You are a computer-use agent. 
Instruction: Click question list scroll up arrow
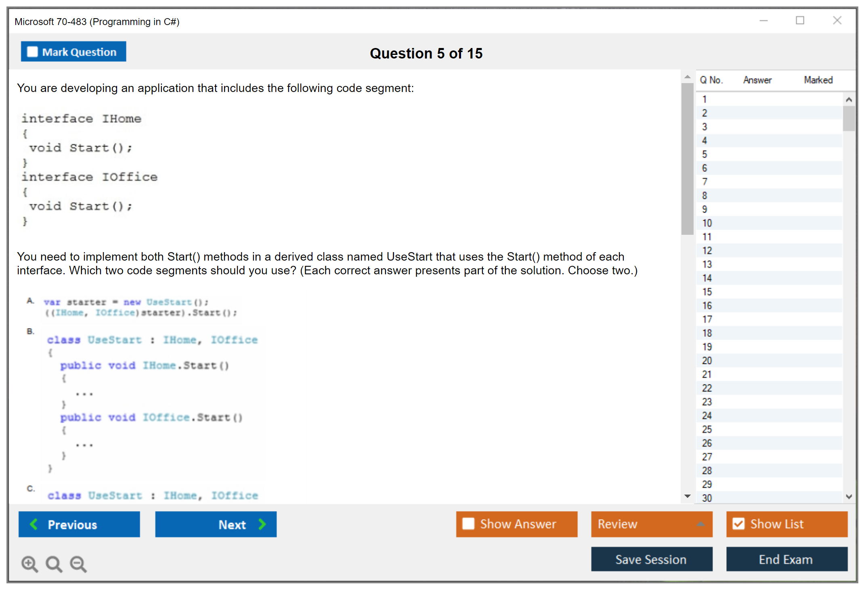point(849,100)
